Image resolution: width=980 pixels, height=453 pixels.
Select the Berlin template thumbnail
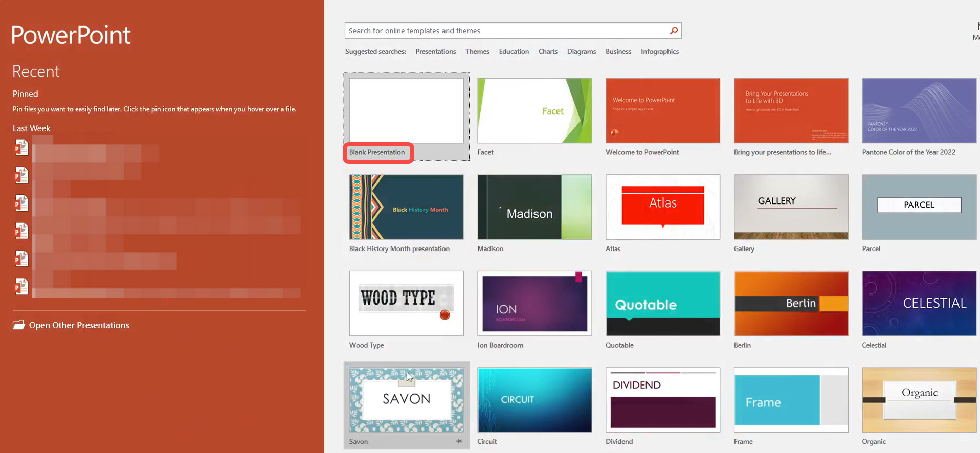click(791, 303)
